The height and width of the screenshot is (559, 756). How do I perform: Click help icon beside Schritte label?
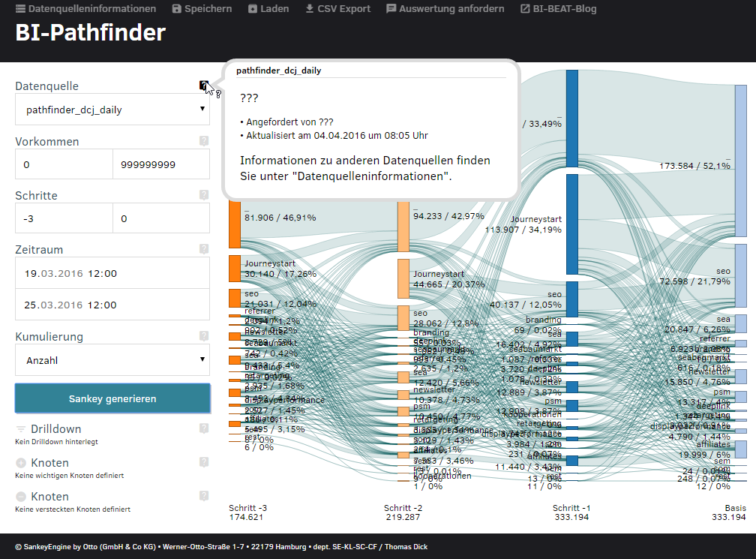click(x=203, y=195)
